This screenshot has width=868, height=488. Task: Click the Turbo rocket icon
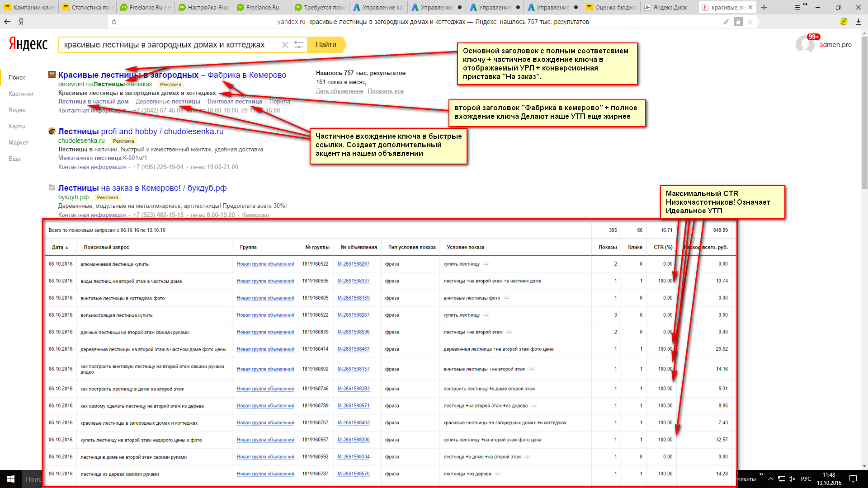726,22
